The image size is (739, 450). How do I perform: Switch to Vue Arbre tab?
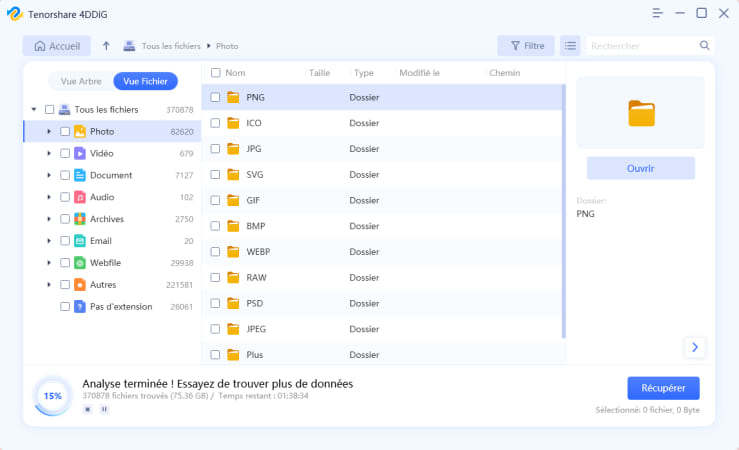tap(81, 82)
